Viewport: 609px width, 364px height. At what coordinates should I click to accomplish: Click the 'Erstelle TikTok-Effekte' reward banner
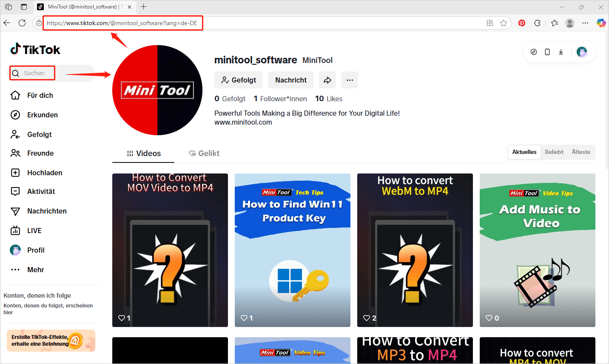[51, 341]
